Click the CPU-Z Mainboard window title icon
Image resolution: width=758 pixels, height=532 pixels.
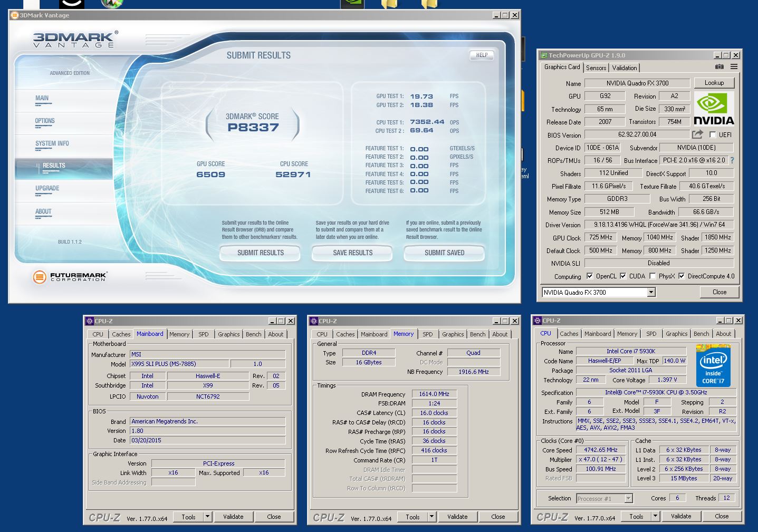tap(90, 321)
